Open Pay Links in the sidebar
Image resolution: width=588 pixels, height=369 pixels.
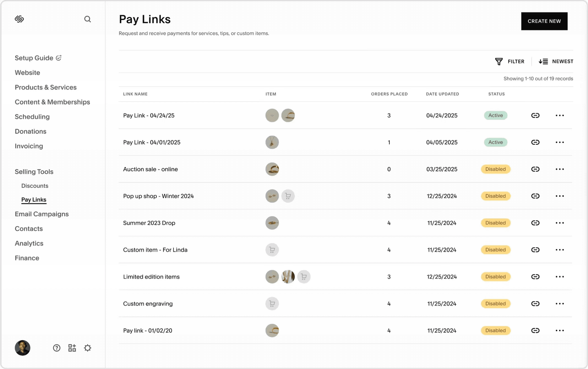(x=34, y=200)
